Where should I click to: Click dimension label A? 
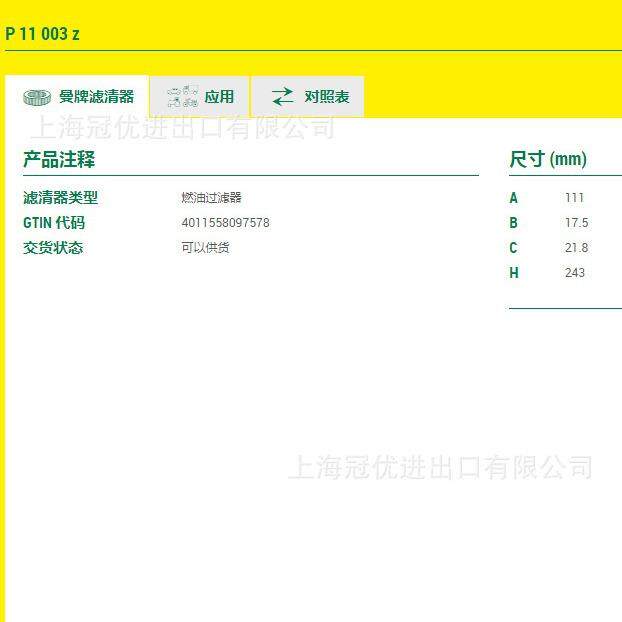tap(514, 198)
